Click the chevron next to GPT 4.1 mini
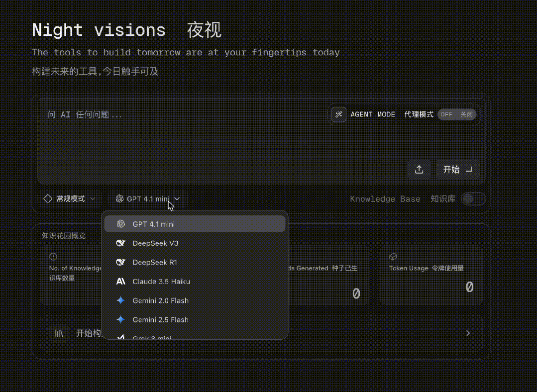Viewport: 537px width, 392px height. click(177, 198)
